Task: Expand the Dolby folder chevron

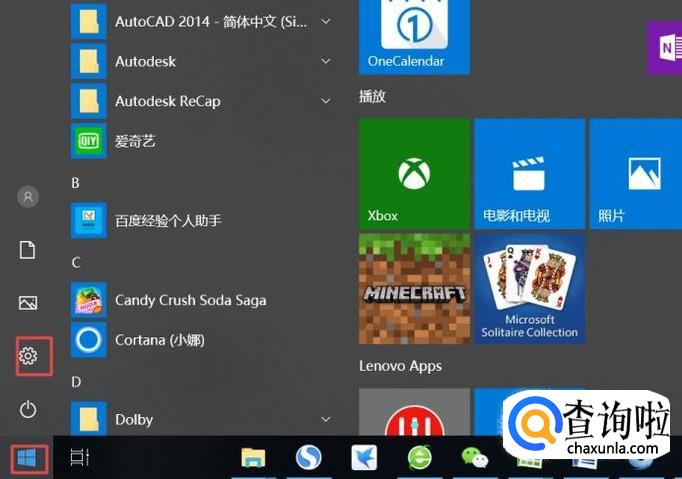Action: 325,418
